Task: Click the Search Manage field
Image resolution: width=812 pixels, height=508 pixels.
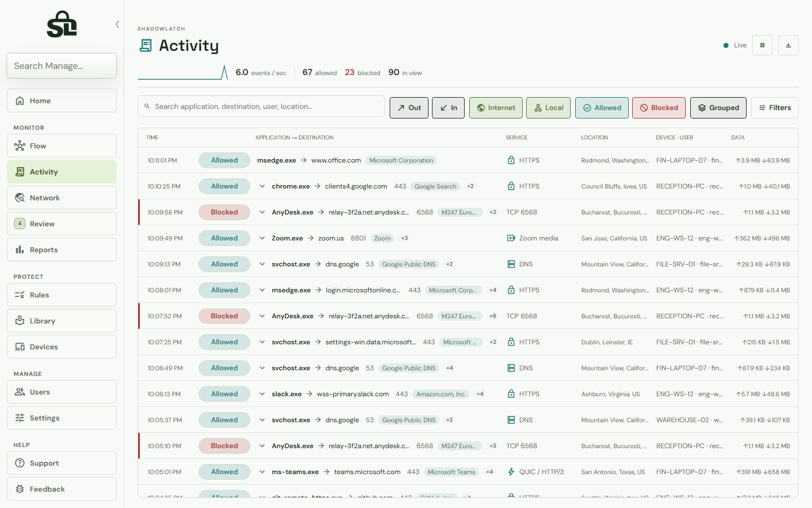Action: (62, 66)
